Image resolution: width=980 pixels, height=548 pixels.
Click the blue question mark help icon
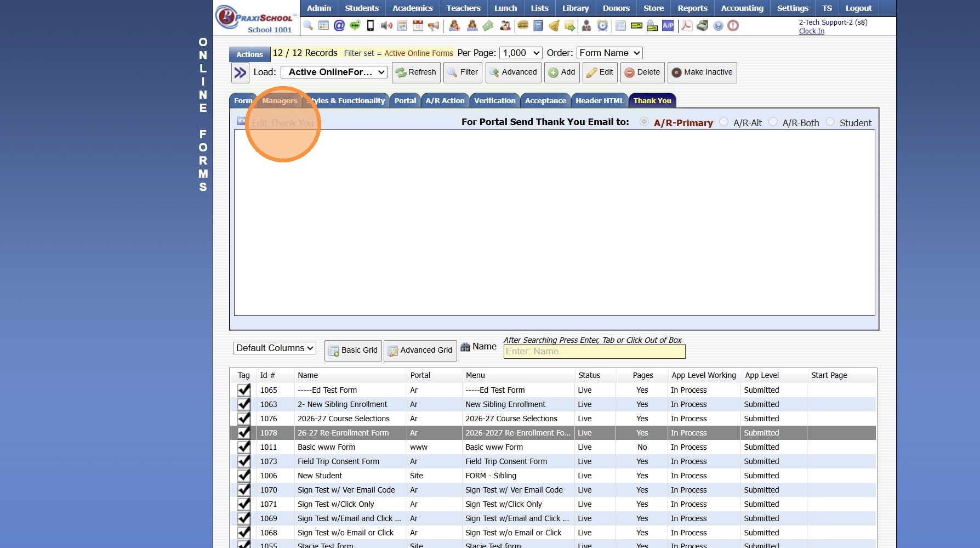click(x=718, y=26)
